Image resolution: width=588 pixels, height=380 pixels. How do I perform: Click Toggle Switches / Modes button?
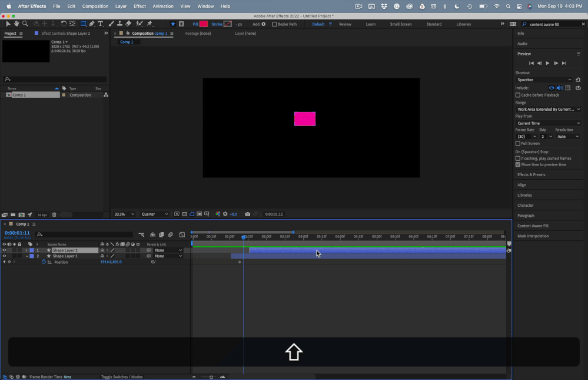[x=121, y=376]
